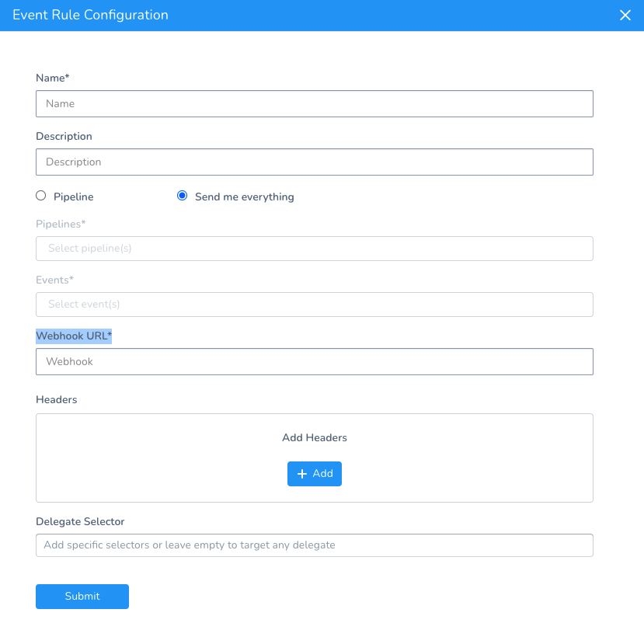Submit the event rule form
This screenshot has height=644, width=644.
pos(82,597)
